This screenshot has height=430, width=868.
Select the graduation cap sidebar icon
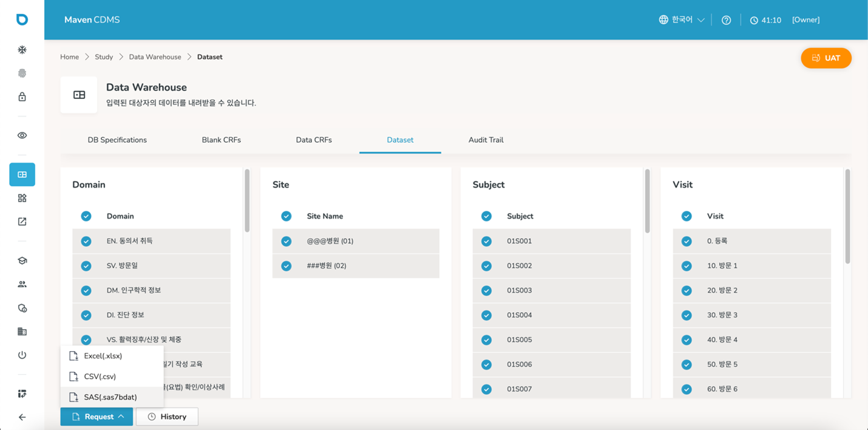[22, 261]
